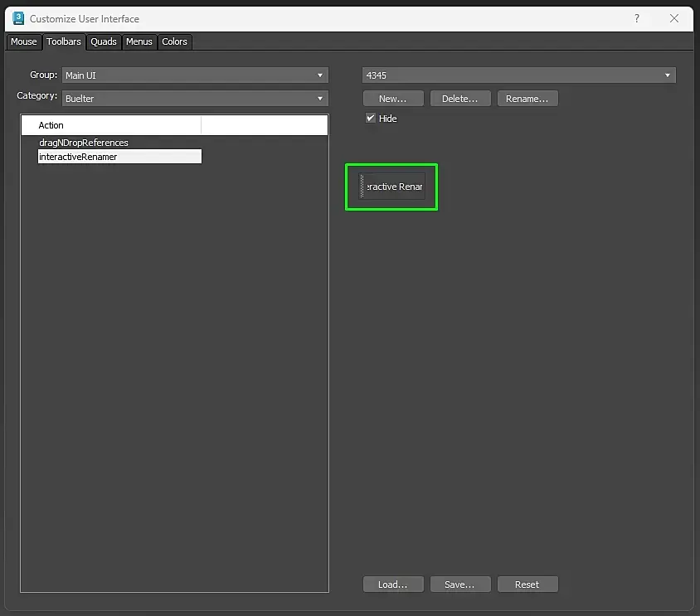
Task: Click the Action column header
Action: [x=111, y=125]
